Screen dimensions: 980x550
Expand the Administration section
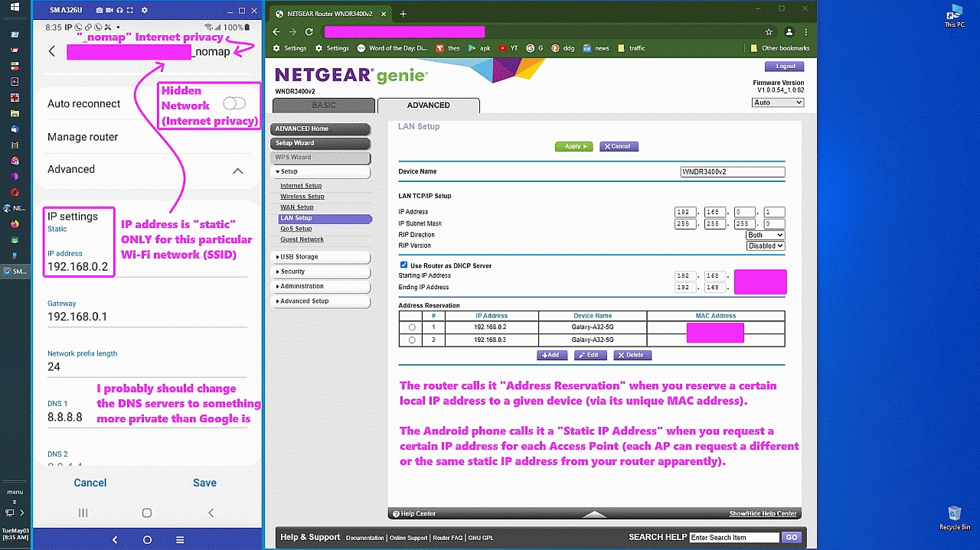pyautogui.click(x=321, y=286)
